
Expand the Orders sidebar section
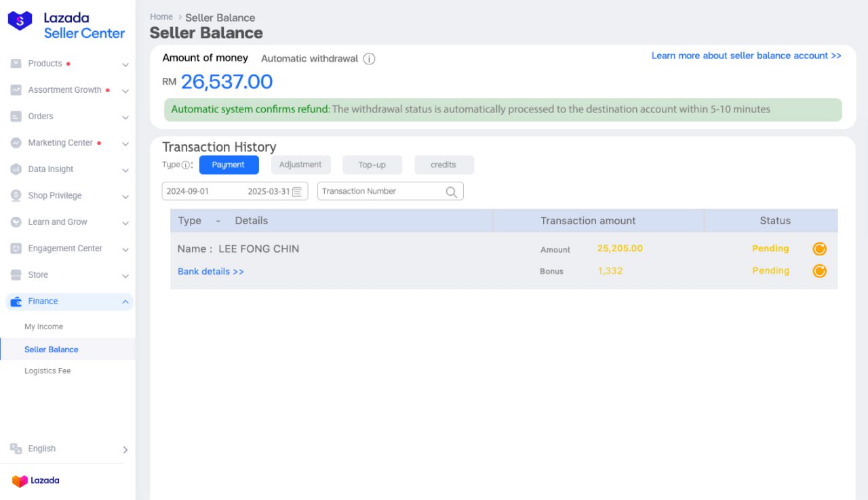click(x=68, y=117)
